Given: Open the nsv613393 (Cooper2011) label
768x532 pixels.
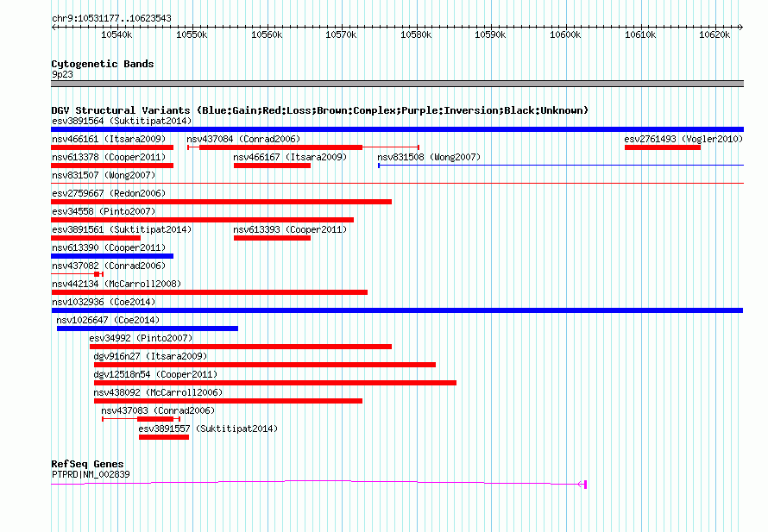Looking at the screenshot, I should coord(290,229).
